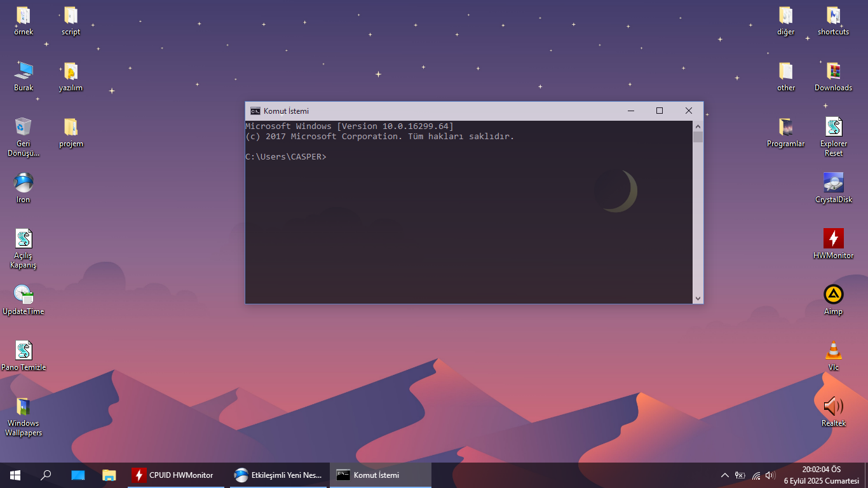Open the Downloads desktop icon

834,71
